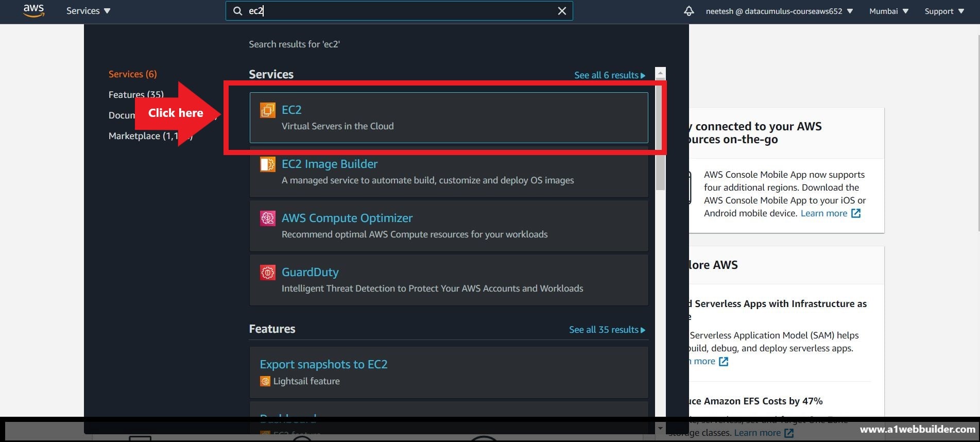Open the Mumbai region selector
980x442 pixels.
(x=889, y=11)
